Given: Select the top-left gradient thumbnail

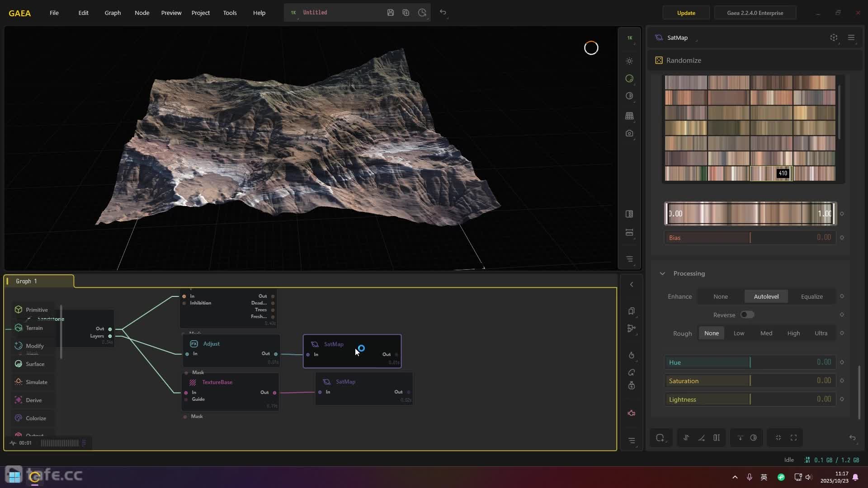Looking at the screenshot, I should click(685, 83).
